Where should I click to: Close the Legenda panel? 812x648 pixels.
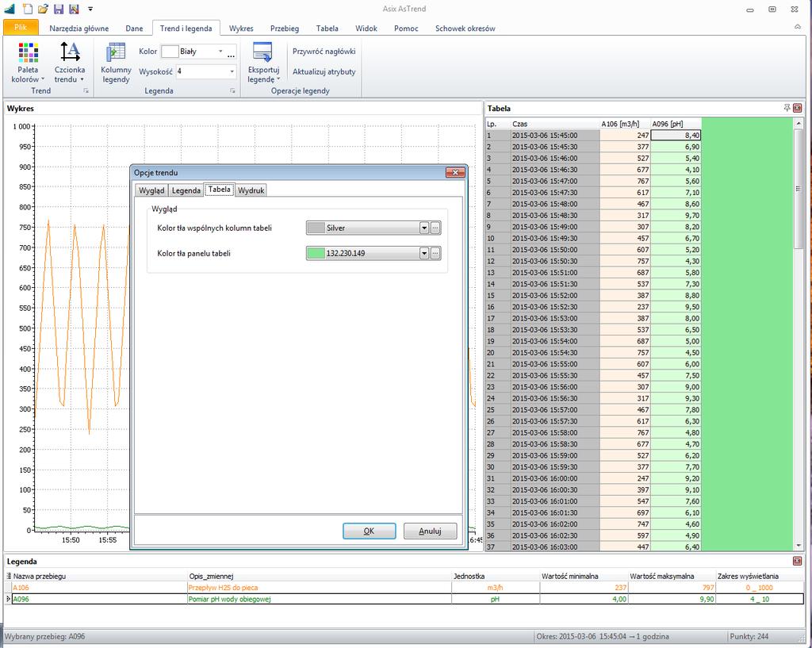click(797, 561)
